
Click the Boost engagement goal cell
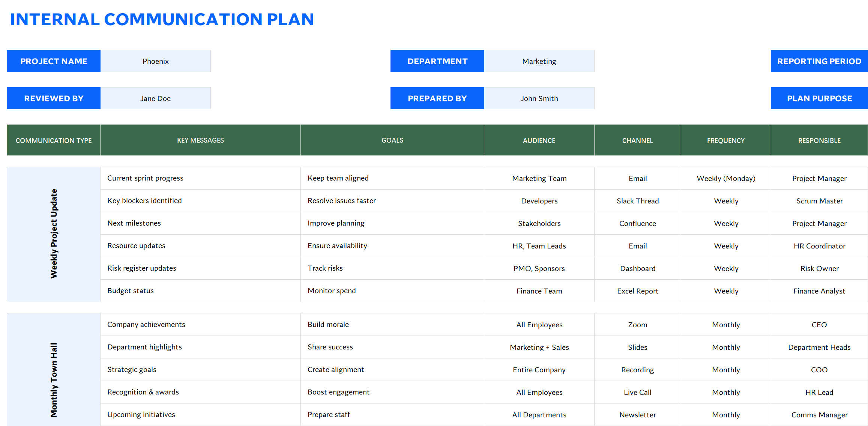pos(392,392)
